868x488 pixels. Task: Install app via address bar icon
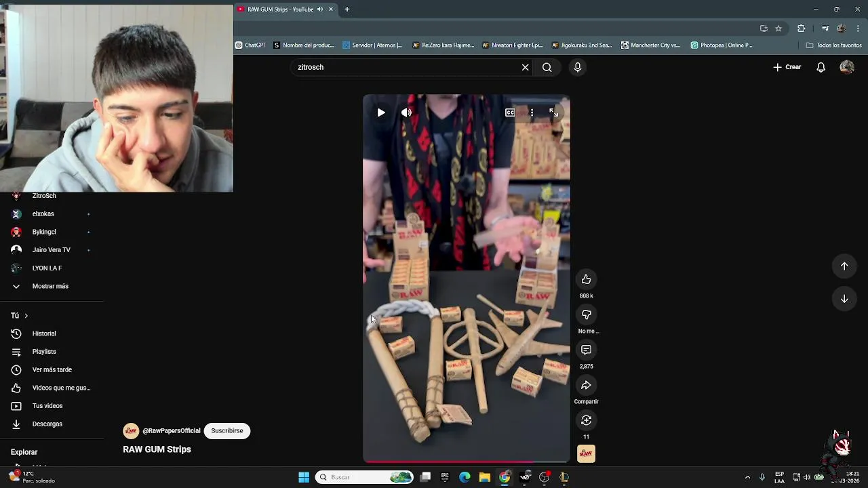tap(764, 28)
